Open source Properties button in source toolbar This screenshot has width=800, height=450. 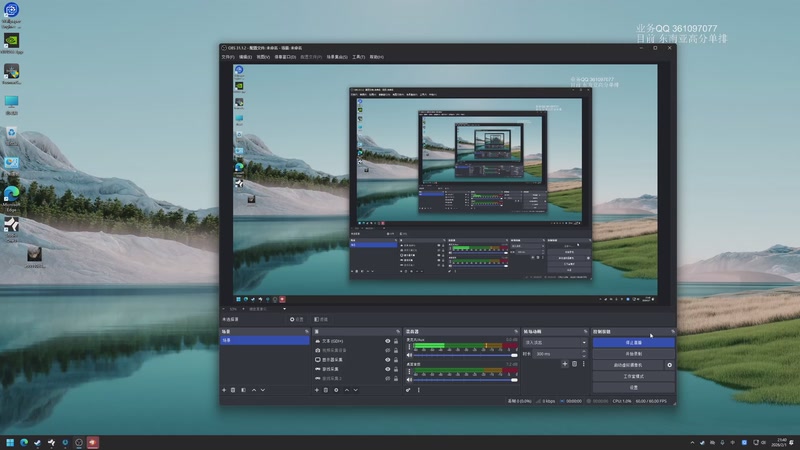tap(296, 319)
